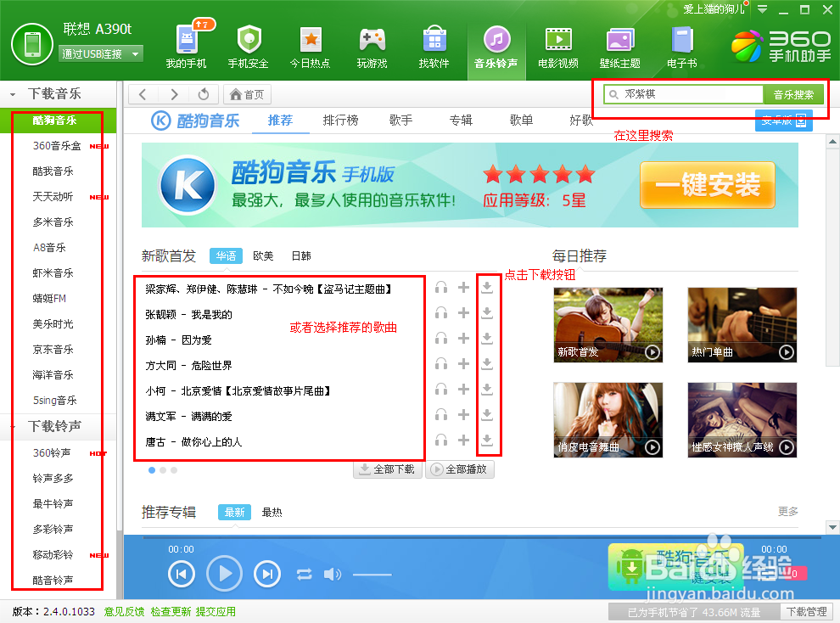The width and height of the screenshot is (840, 623).
Task: Skip to previous track
Action: pyautogui.click(x=181, y=575)
